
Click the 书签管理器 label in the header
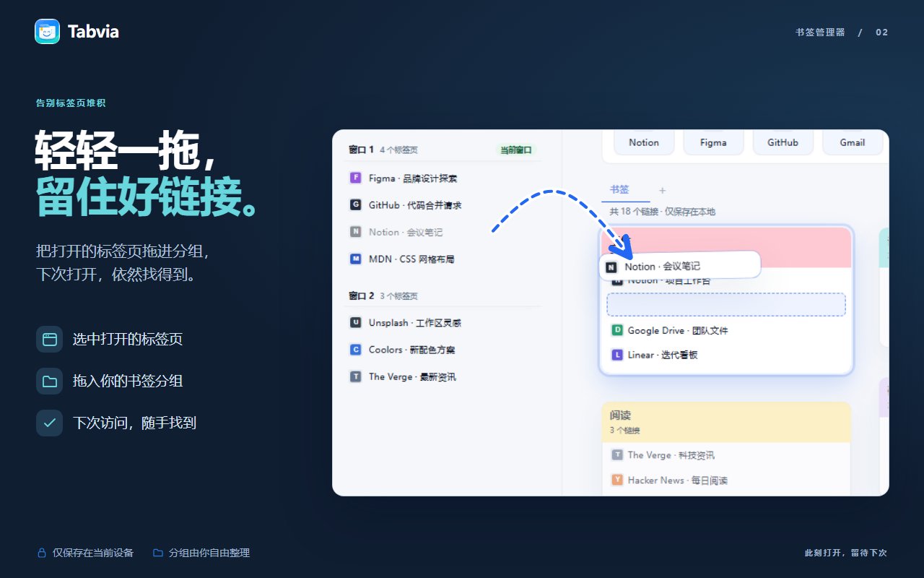click(820, 33)
